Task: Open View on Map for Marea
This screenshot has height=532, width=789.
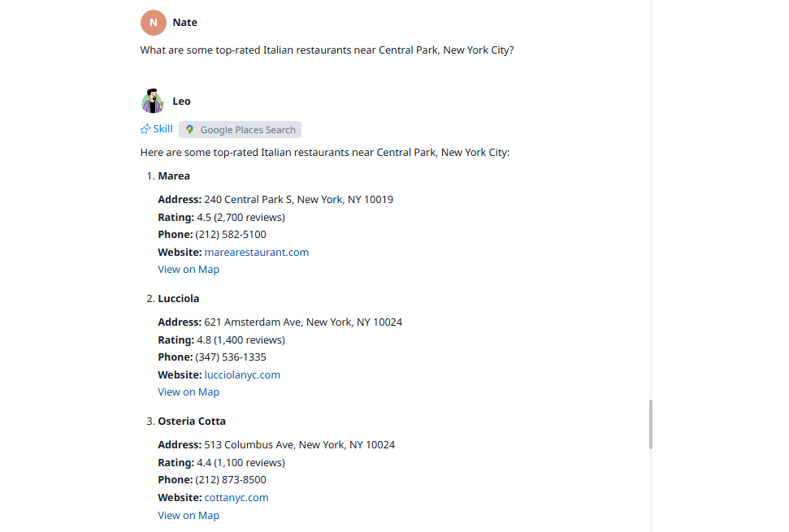Action: (189, 270)
